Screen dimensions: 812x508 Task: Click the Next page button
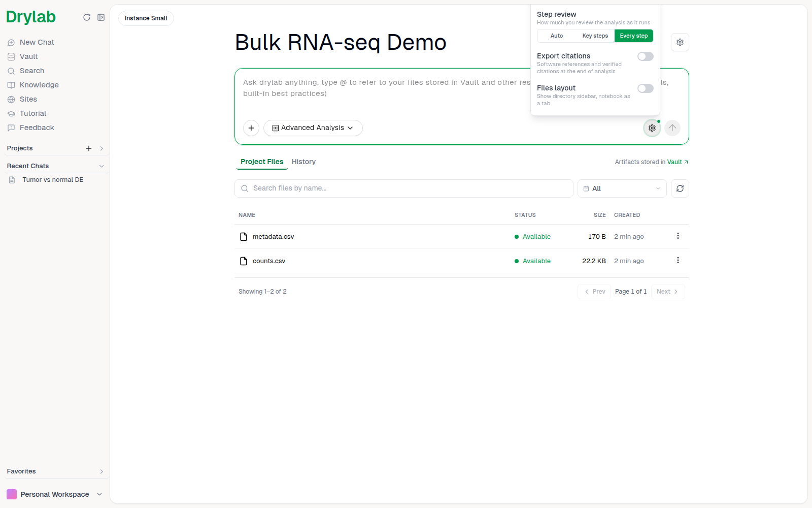(x=668, y=292)
